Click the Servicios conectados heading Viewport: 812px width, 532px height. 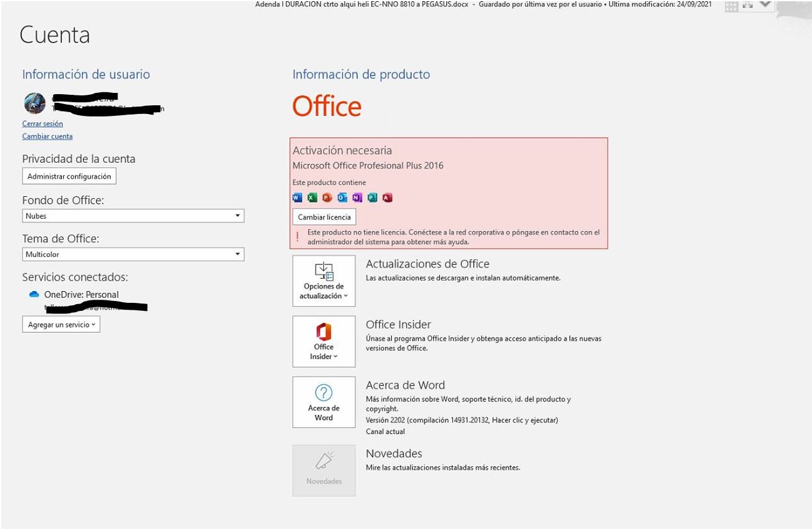[x=75, y=277]
